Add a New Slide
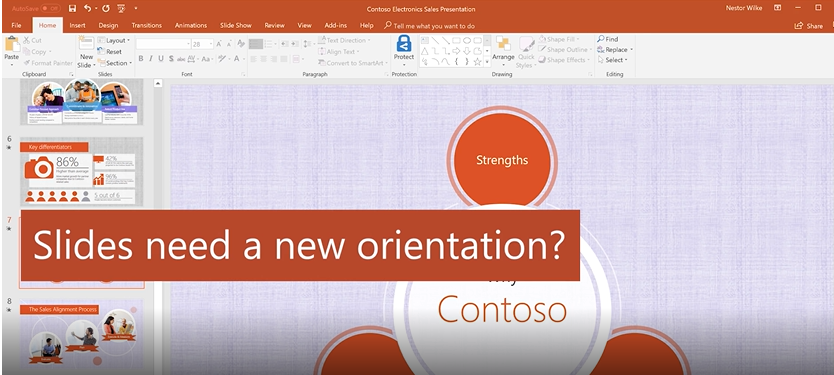 [x=86, y=52]
